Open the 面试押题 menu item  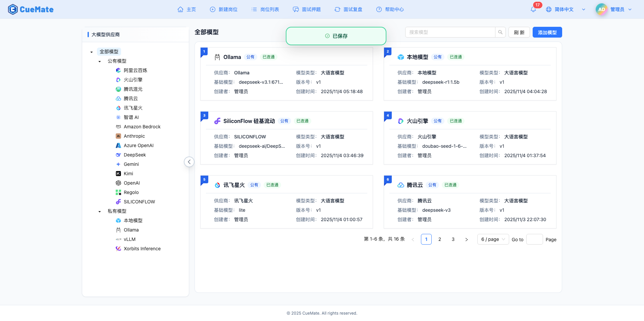click(x=307, y=9)
